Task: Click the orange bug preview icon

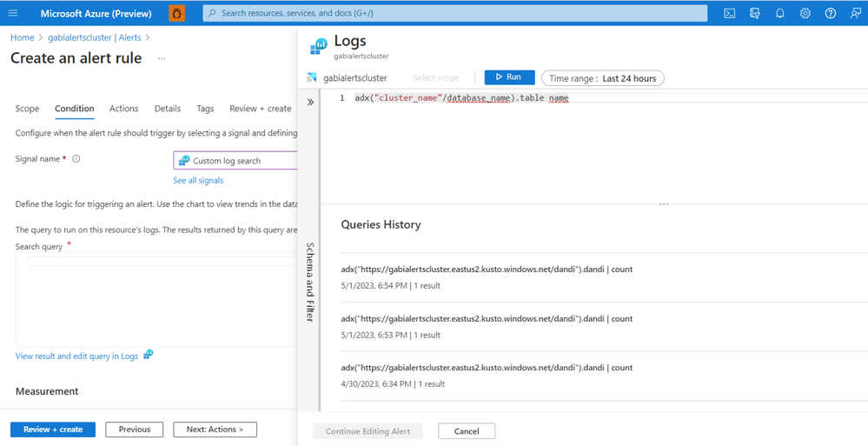Action: point(176,13)
